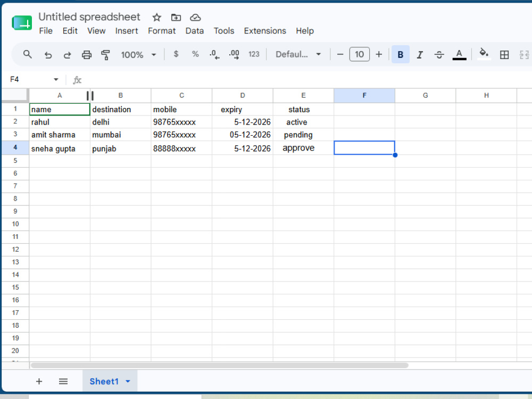Open the Default font dropdown

coord(298,54)
